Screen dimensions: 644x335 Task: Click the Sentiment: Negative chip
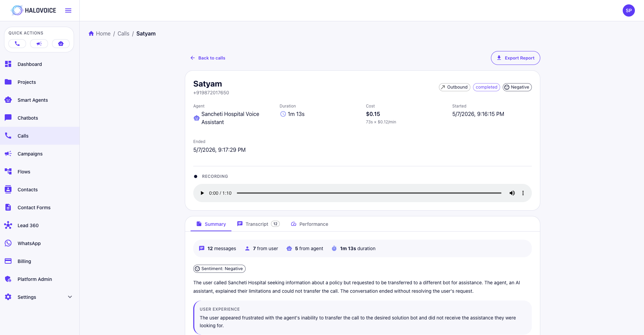point(219,269)
